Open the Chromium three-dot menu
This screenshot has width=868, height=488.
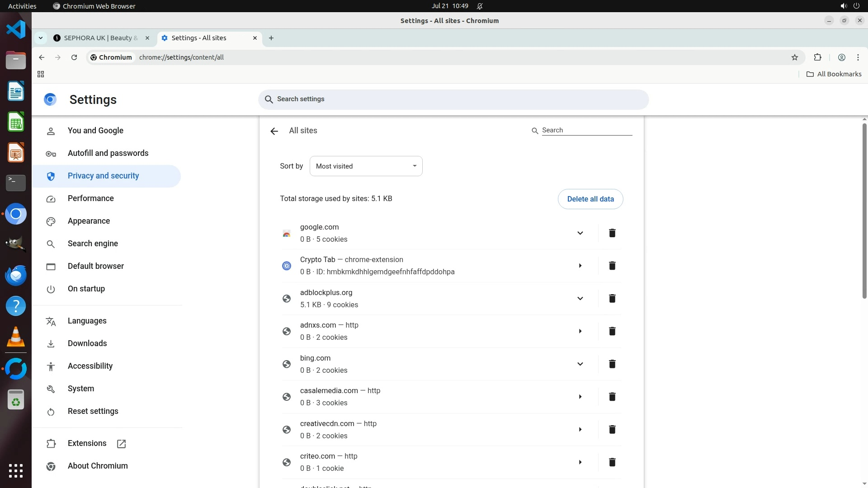tap(858, 57)
